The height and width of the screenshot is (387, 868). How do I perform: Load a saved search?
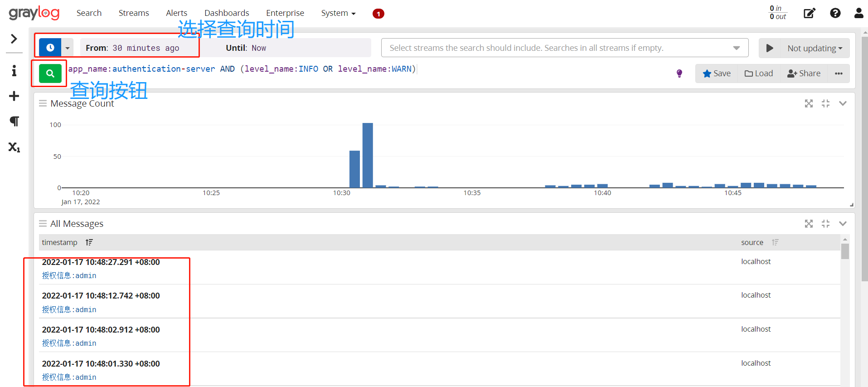(759, 73)
